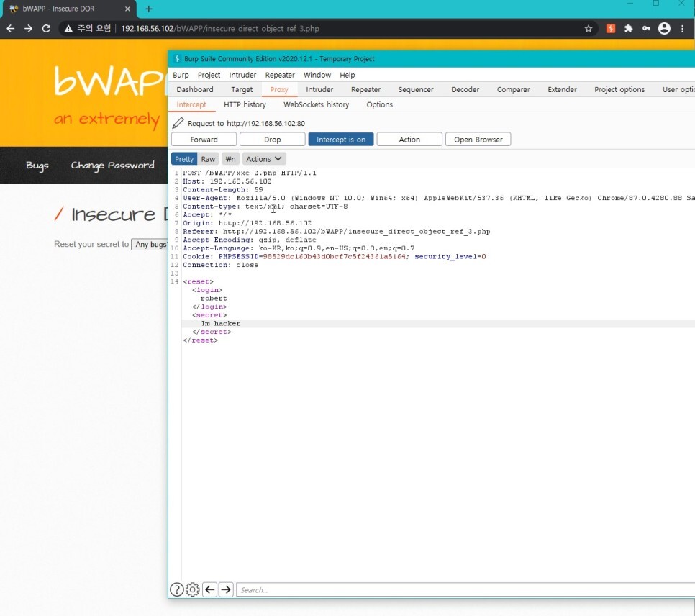Click the not-secure warning icon
Image resolution: width=695 pixels, height=616 pixels.
click(x=68, y=29)
